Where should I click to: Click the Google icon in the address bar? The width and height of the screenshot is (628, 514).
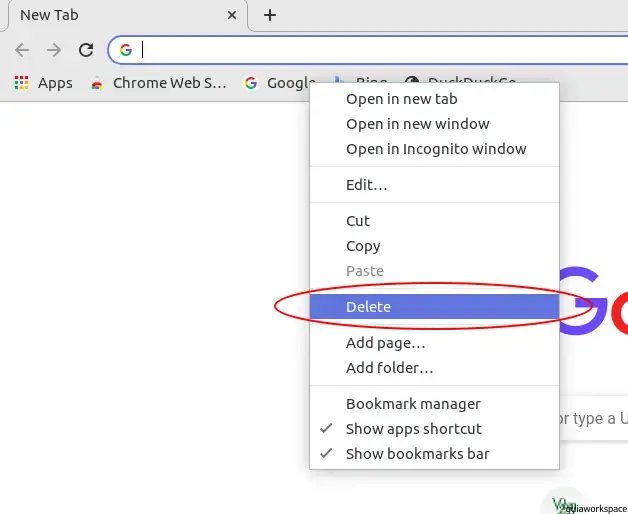click(x=126, y=50)
